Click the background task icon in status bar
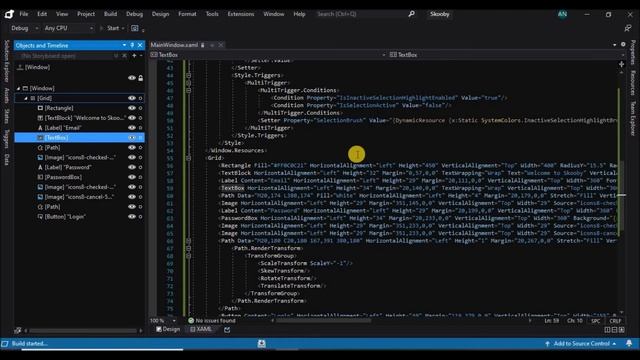The image size is (640, 360). [x=262, y=344]
